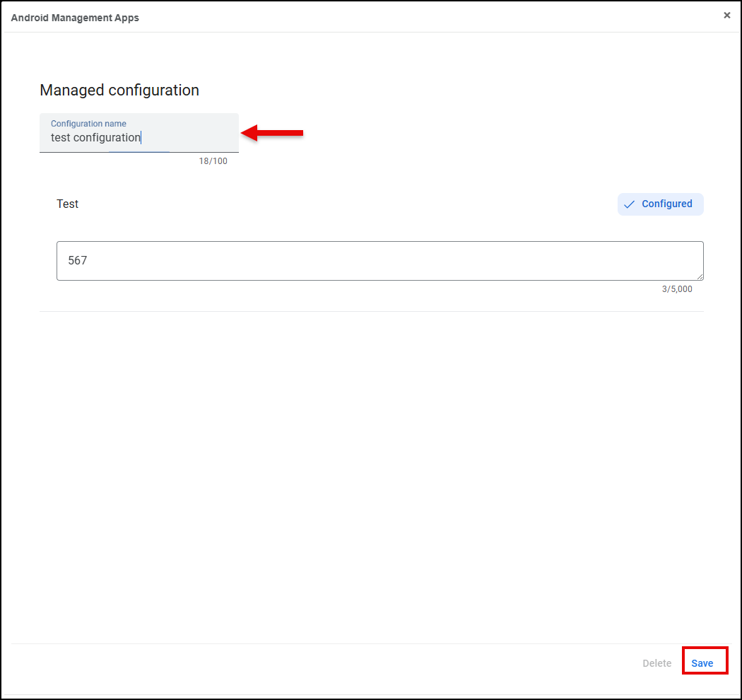Click the Save button
The image size is (742, 700).
click(x=702, y=663)
